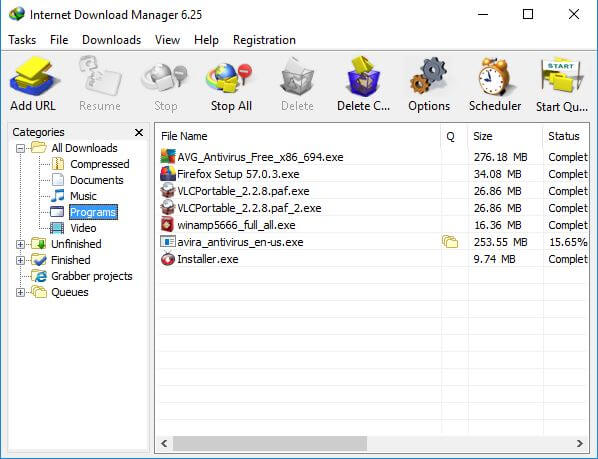Select the Unfinished category label

coord(76,244)
